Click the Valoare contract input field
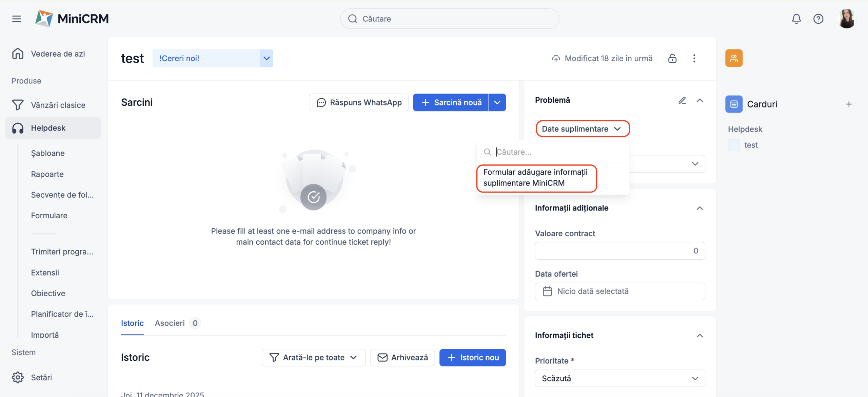The height and width of the screenshot is (397, 868). point(619,251)
